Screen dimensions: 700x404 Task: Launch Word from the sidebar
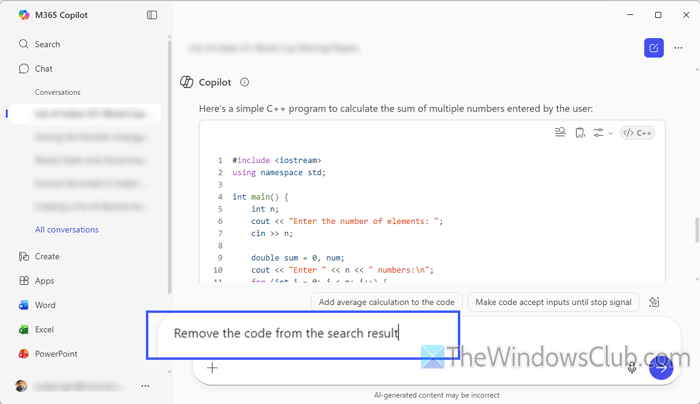pos(37,305)
